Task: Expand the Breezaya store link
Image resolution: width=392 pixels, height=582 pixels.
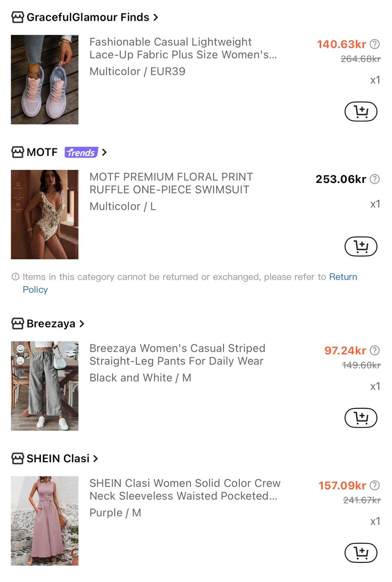Action: (x=82, y=323)
